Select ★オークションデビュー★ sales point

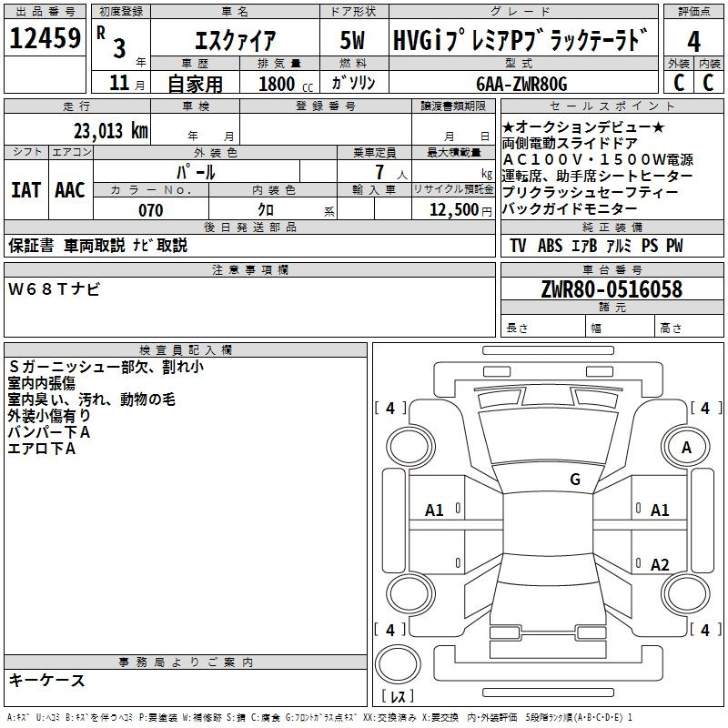coord(583,126)
